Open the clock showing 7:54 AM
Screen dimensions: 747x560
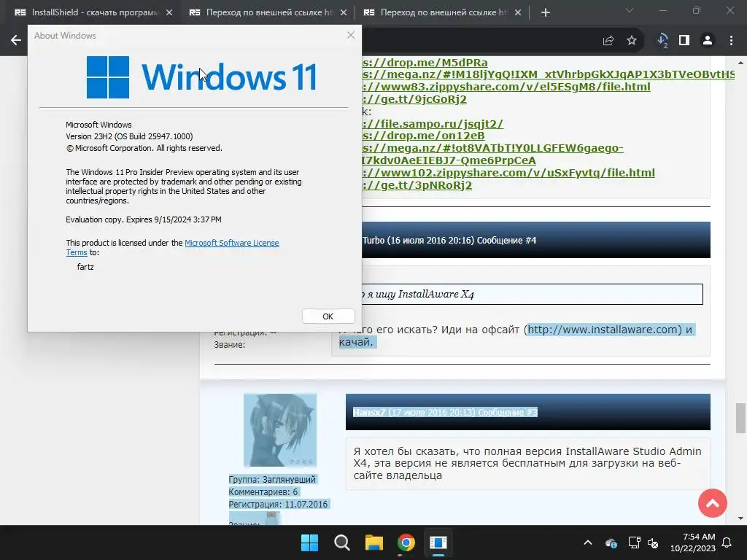(x=693, y=542)
